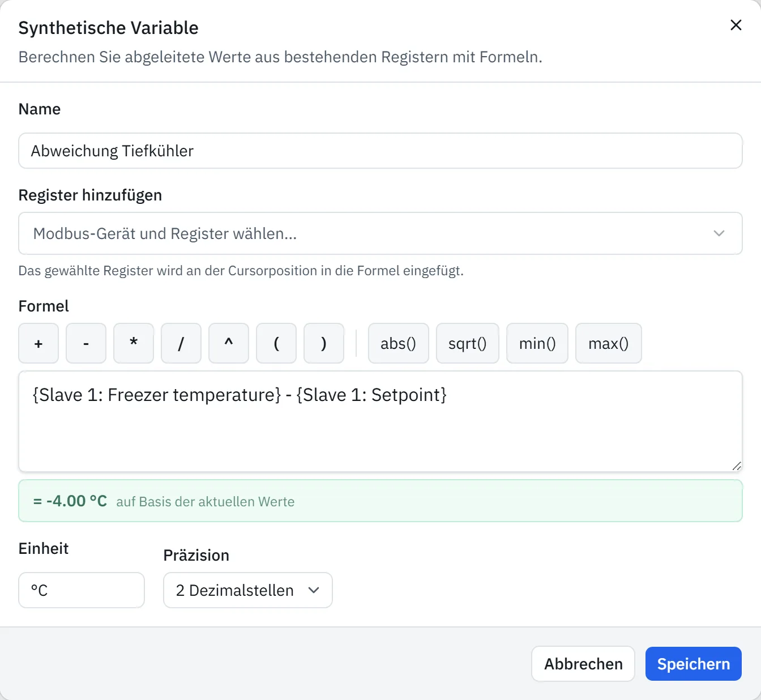Image resolution: width=761 pixels, height=700 pixels.
Task: Click the Einheit input field
Action: coord(82,590)
